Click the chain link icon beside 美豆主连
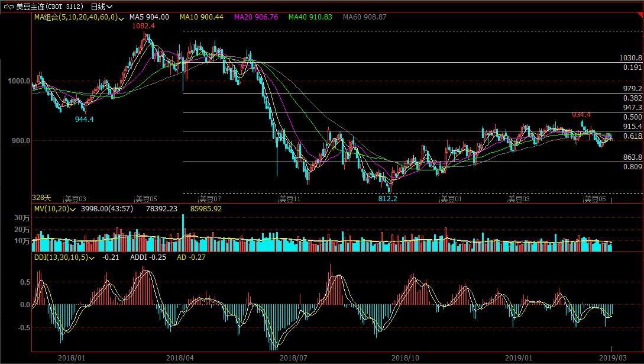 pos(7,7)
